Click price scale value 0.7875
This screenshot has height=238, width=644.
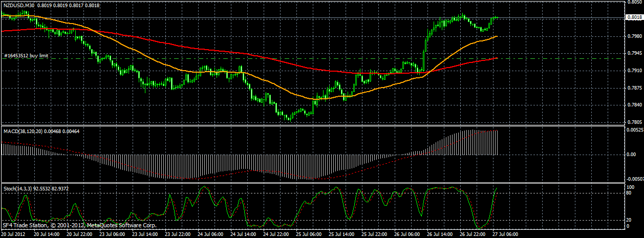tap(634, 88)
